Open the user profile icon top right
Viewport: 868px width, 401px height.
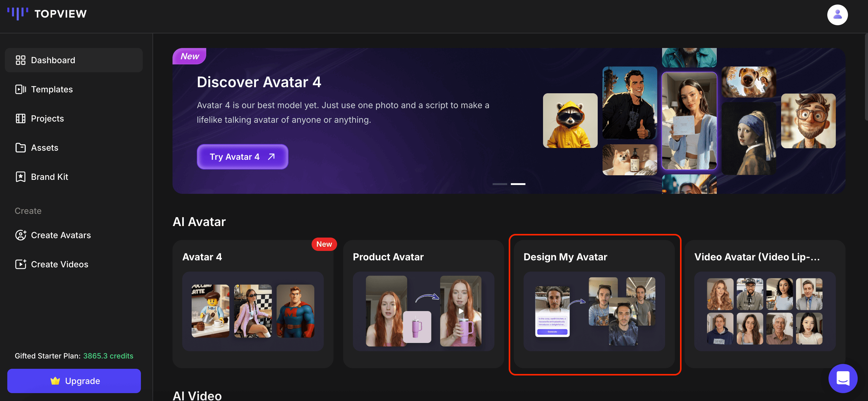(x=838, y=15)
